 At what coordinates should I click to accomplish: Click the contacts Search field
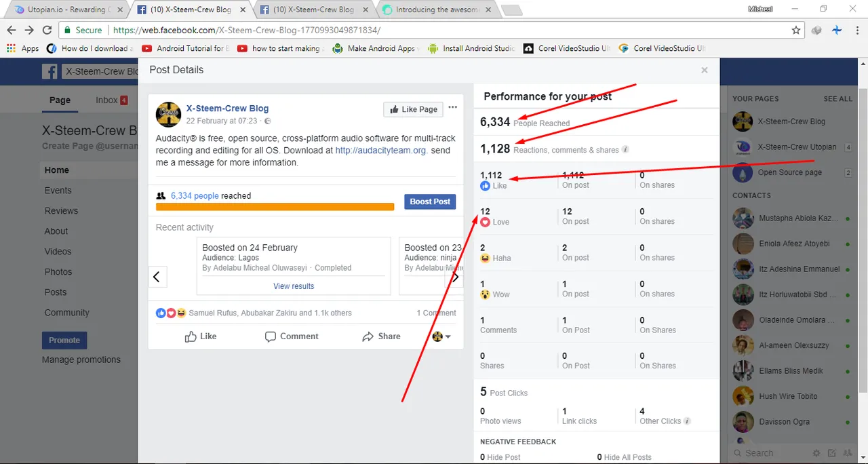click(770, 453)
